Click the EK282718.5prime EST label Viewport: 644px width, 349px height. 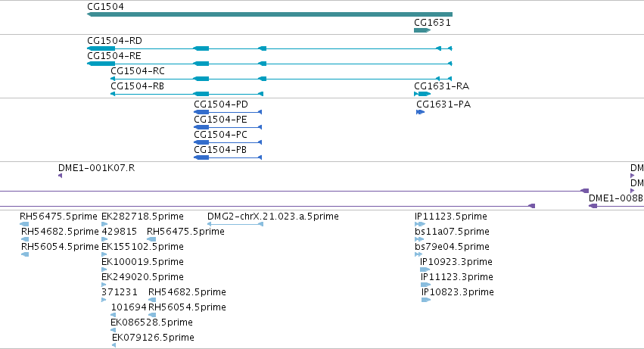[x=142, y=217]
